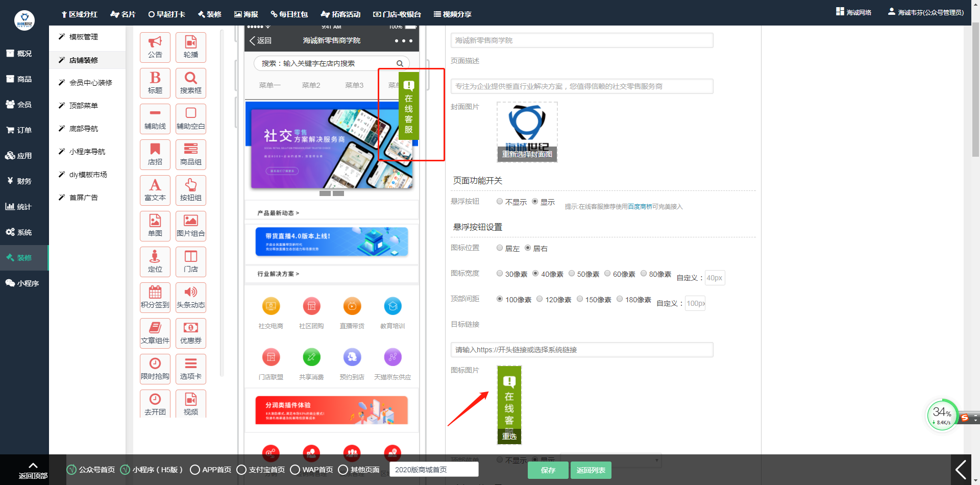Choose 120像素 top spacing
The width and height of the screenshot is (980, 485).
[540, 299]
